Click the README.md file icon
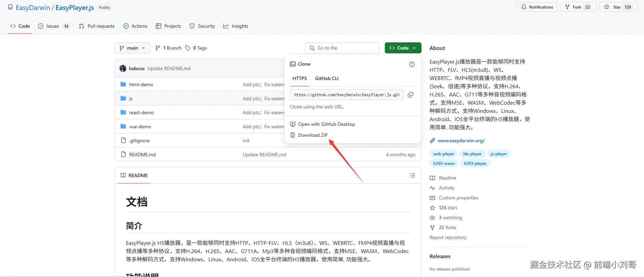 point(123,154)
